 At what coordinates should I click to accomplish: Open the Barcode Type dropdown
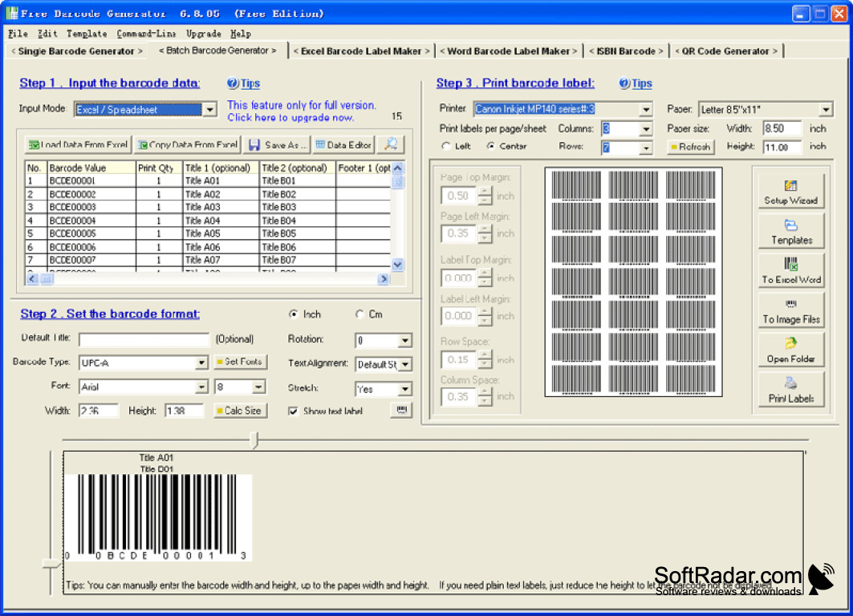[x=201, y=363]
